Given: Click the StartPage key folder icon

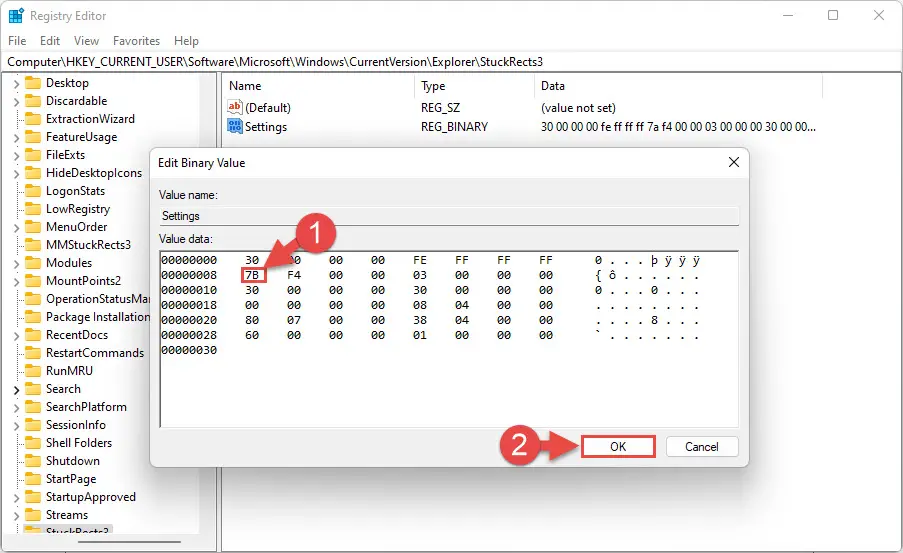Looking at the screenshot, I should [x=33, y=479].
